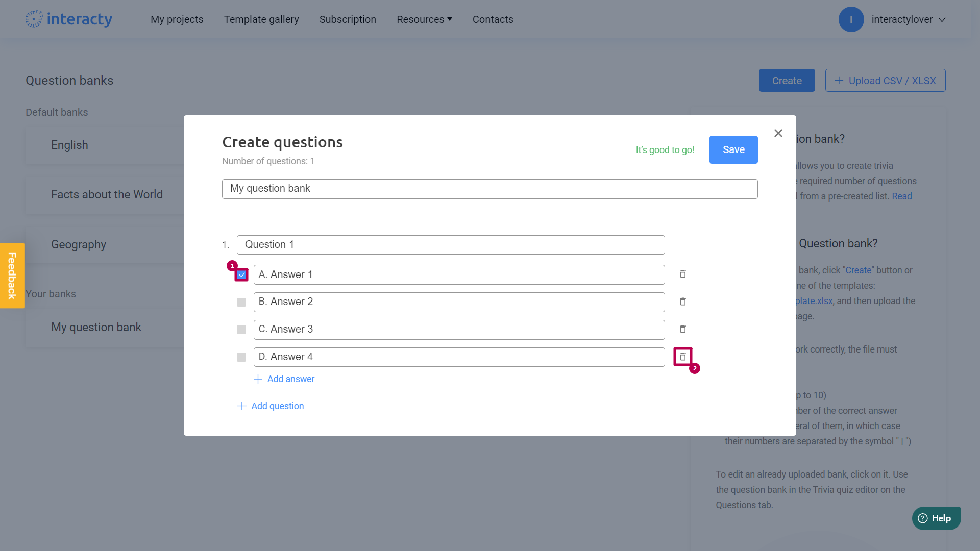Click Add question link
980x551 pixels.
[271, 406]
